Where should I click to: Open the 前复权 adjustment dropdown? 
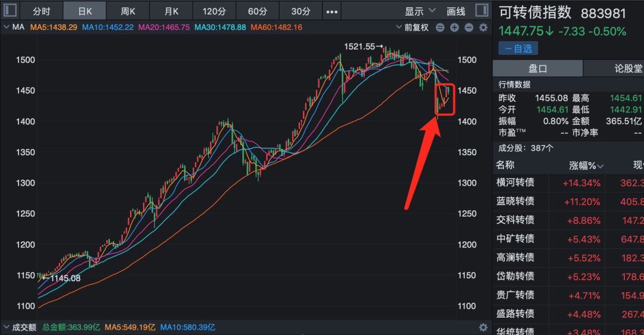(x=413, y=27)
